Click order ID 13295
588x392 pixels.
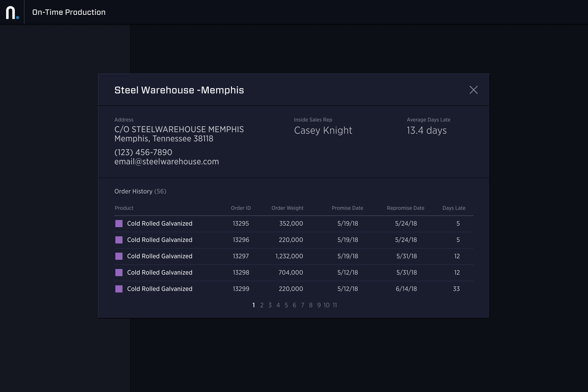(x=241, y=224)
